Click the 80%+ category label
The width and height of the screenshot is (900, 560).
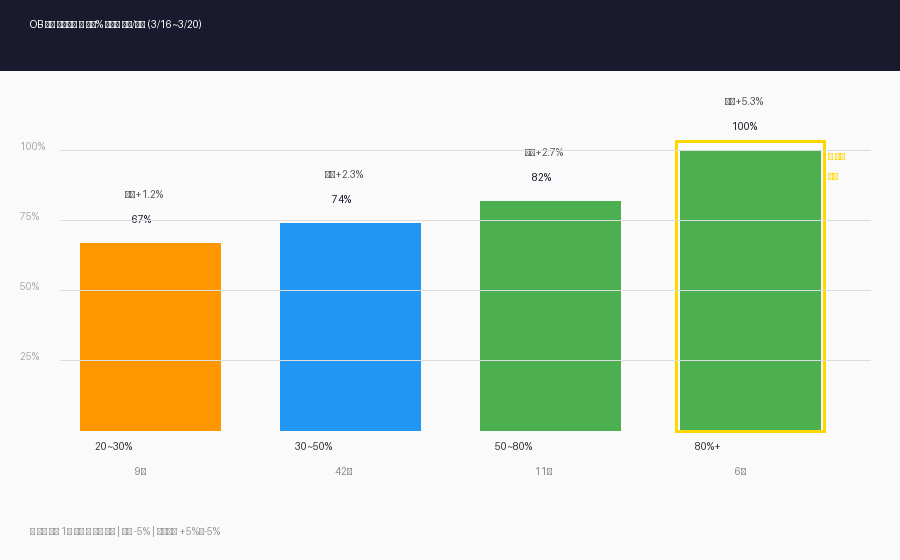707,446
